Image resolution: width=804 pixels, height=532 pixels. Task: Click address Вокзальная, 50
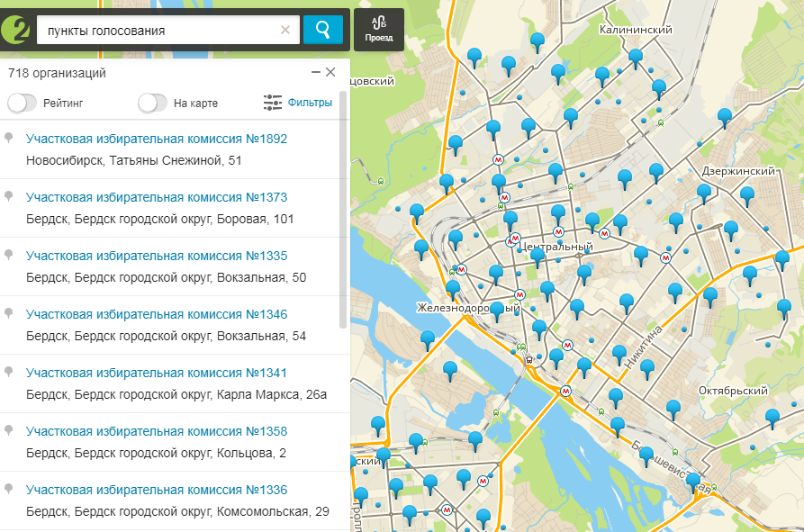(261, 277)
